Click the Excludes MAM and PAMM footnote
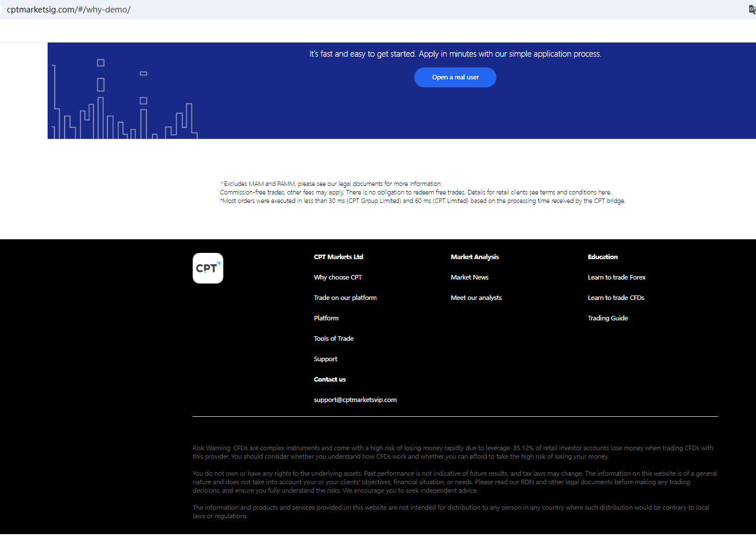 [x=331, y=184]
